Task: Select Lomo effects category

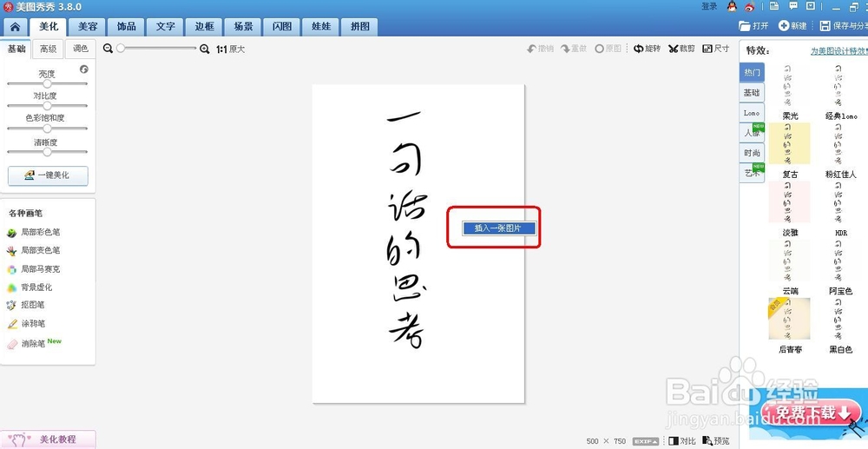Action: (752, 113)
